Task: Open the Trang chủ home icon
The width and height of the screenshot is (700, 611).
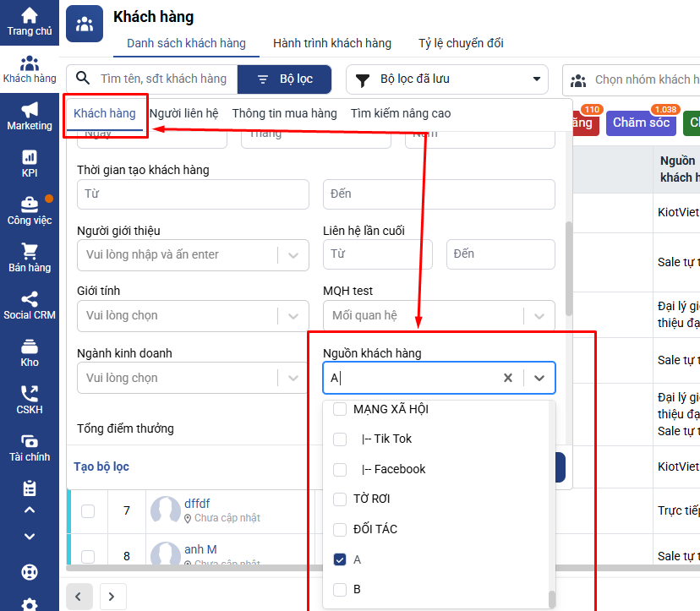Action: click(30, 16)
